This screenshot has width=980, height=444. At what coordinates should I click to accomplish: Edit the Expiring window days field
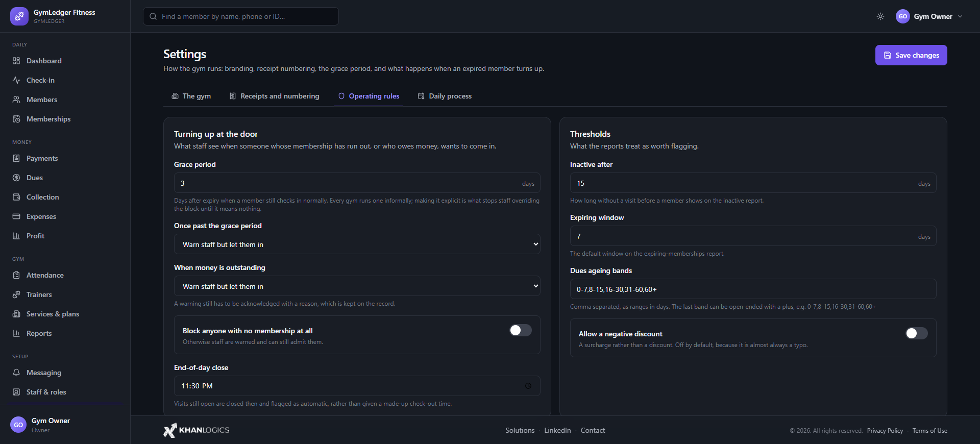tap(753, 236)
